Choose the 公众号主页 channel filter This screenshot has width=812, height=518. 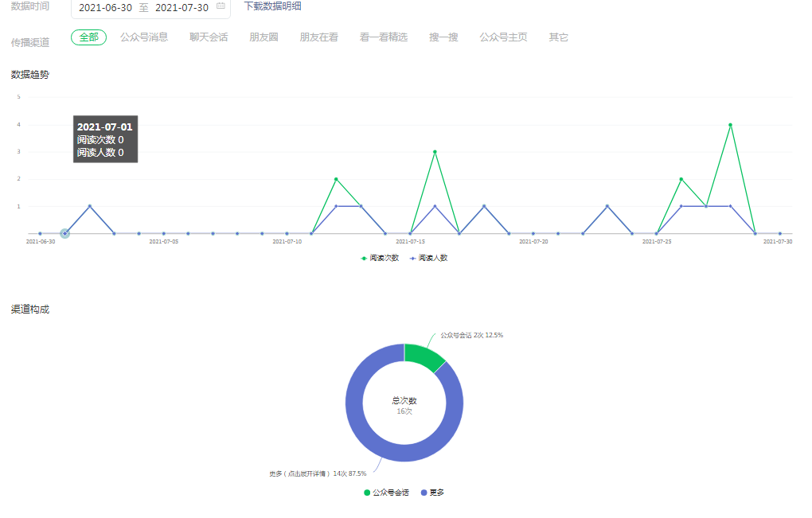(503, 37)
